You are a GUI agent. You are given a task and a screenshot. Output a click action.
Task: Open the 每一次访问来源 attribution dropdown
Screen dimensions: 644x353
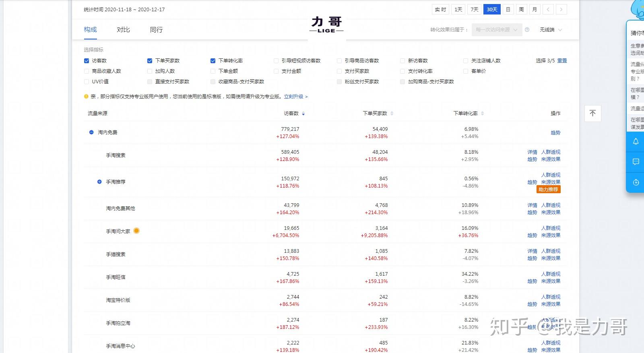tap(497, 30)
